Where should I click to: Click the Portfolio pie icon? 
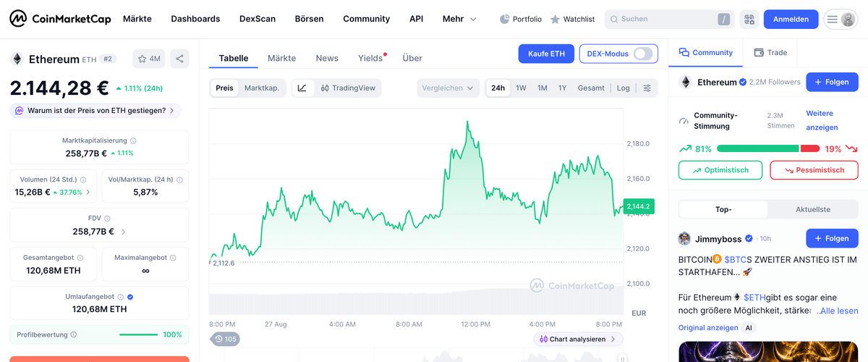504,19
